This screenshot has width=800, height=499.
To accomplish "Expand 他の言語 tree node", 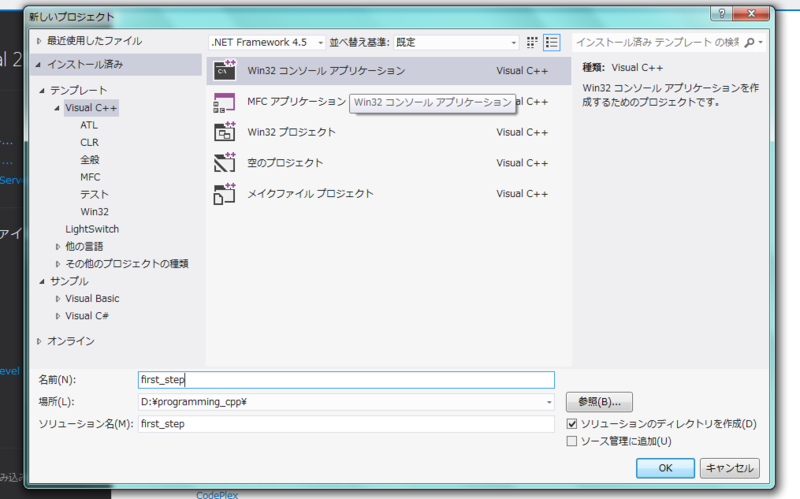I will pos(58,247).
